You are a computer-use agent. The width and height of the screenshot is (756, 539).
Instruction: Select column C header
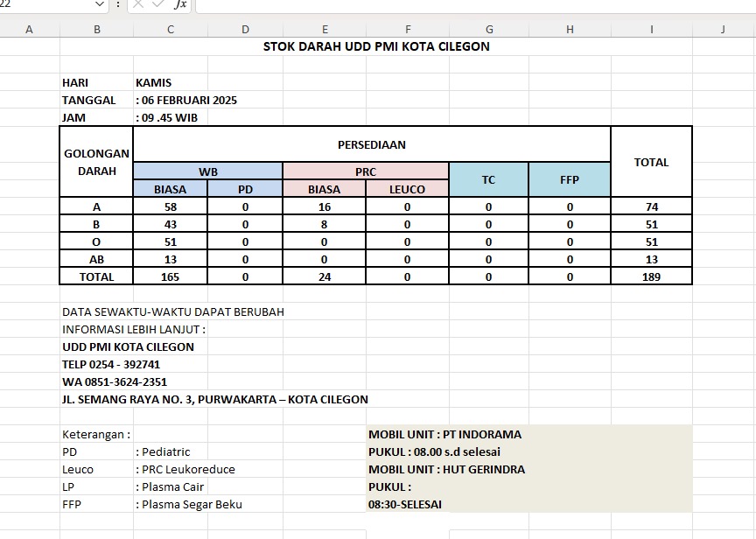pyautogui.click(x=170, y=29)
